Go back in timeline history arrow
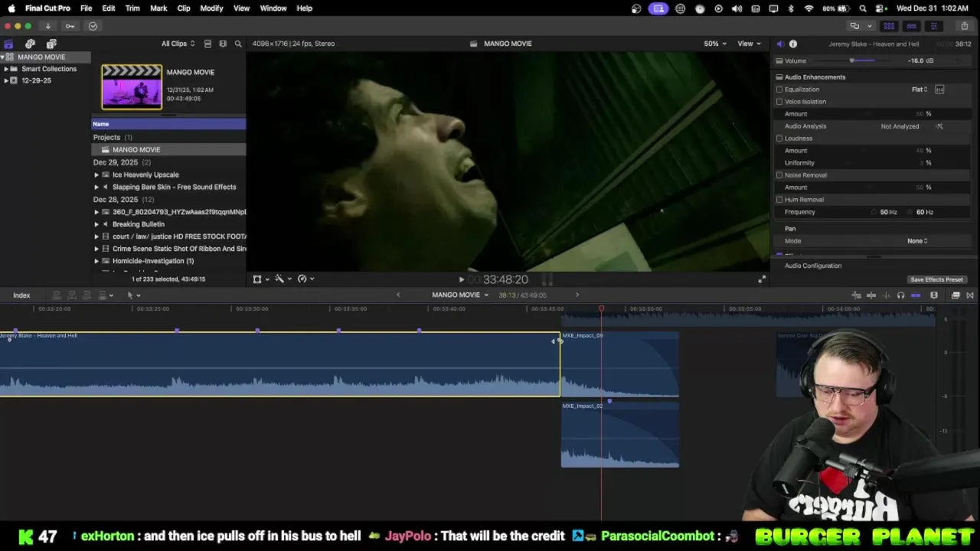Viewport: 980px width, 551px height. pos(397,295)
